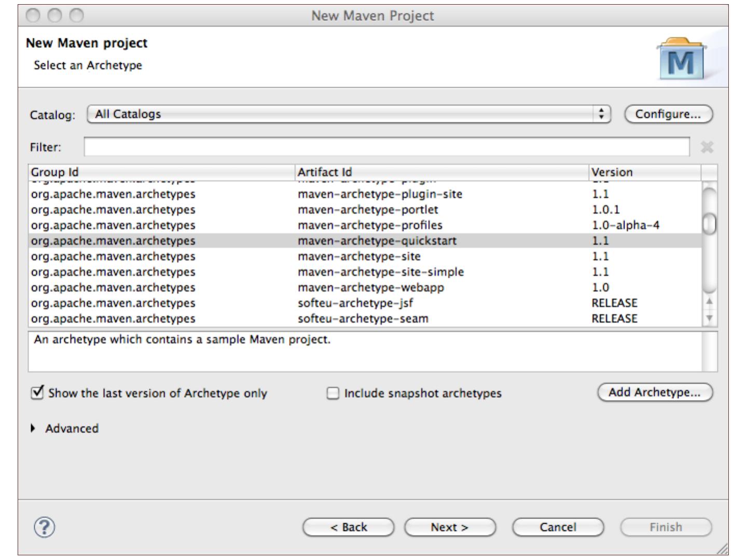
Task: Click Add Archetype button
Action: 655,393
